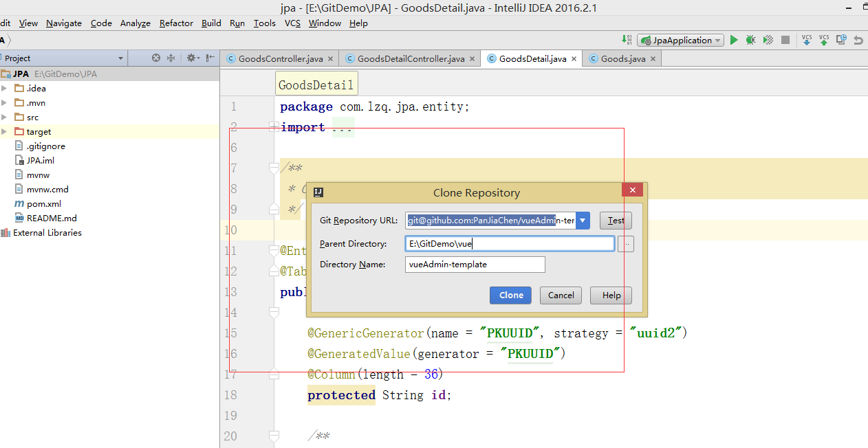
Task: Open Show History clock icon
Action: point(841,40)
